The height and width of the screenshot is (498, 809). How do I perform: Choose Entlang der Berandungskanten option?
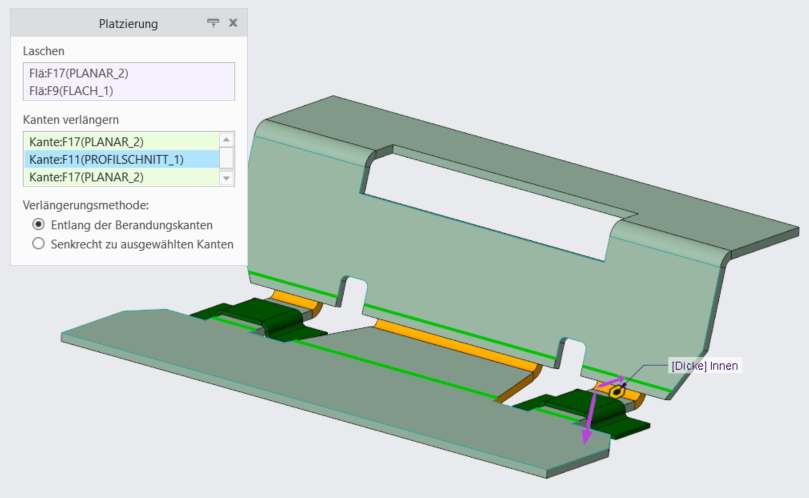coord(122,225)
